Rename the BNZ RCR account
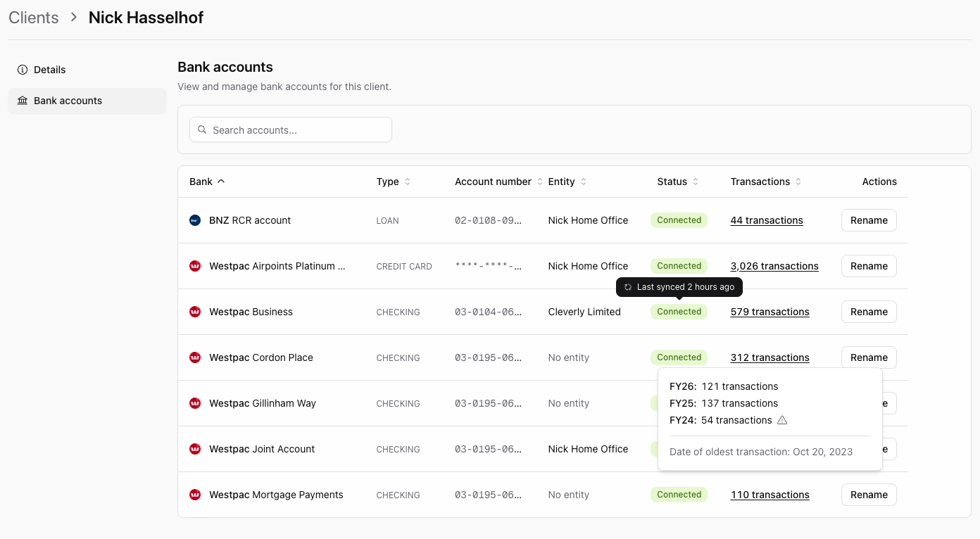Viewport: 980px width, 539px height. (869, 220)
